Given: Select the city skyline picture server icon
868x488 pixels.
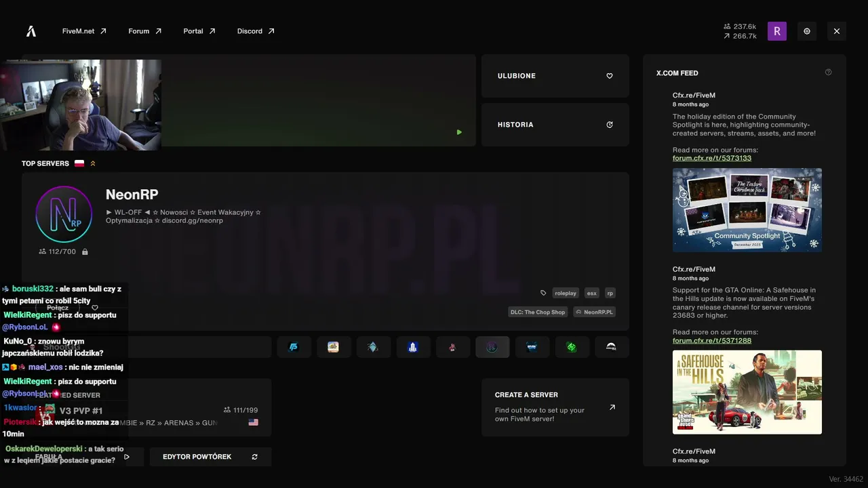Looking at the screenshot, I should pos(333,347).
